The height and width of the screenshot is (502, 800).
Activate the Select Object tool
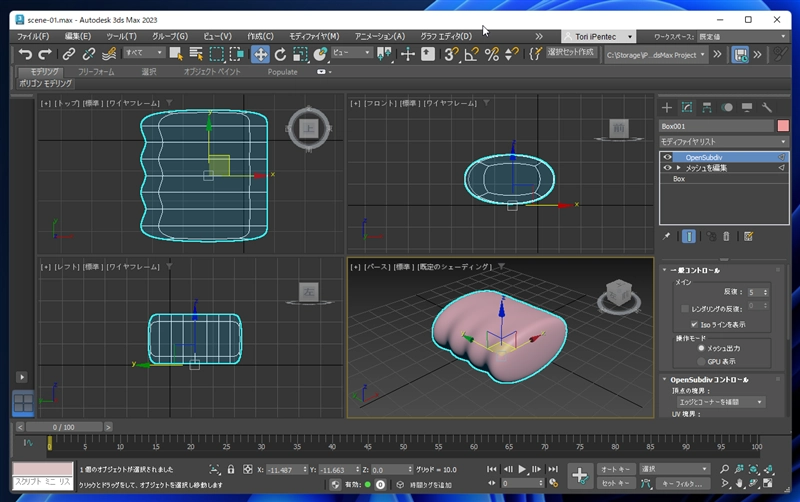(176, 54)
